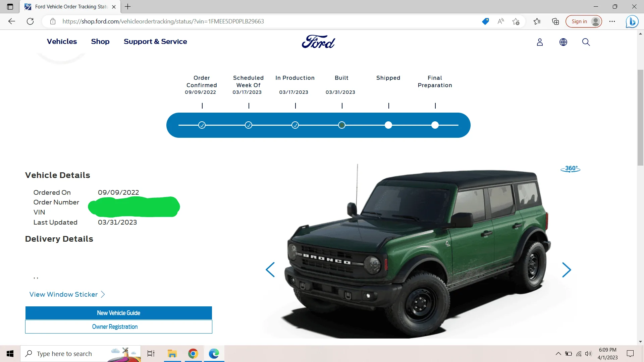Show hidden system tray icons
This screenshot has width=644, height=362.
(x=558, y=354)
